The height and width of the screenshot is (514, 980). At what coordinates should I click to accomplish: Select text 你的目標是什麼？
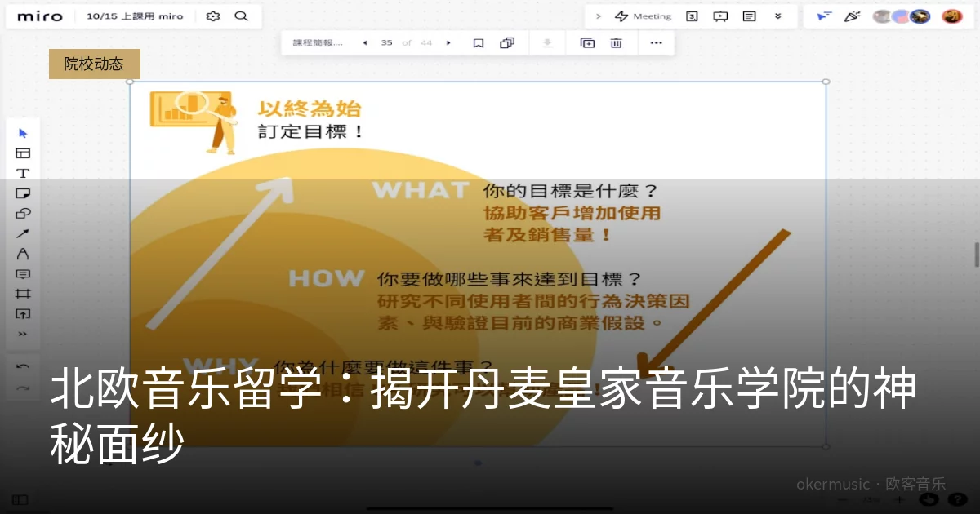pos(570,192)
